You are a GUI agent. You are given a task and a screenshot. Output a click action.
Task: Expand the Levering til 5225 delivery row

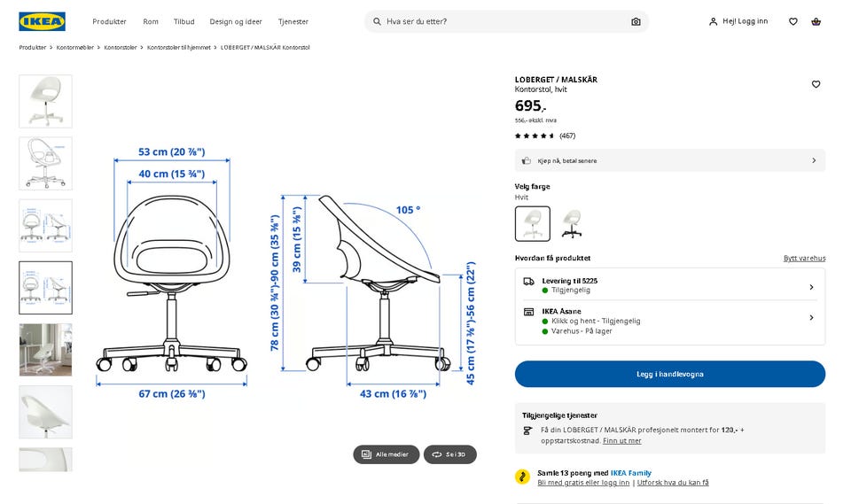point(670,285)
